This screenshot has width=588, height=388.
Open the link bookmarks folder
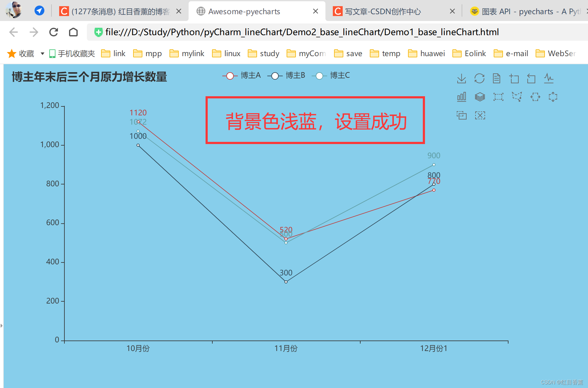pos(113,53)
